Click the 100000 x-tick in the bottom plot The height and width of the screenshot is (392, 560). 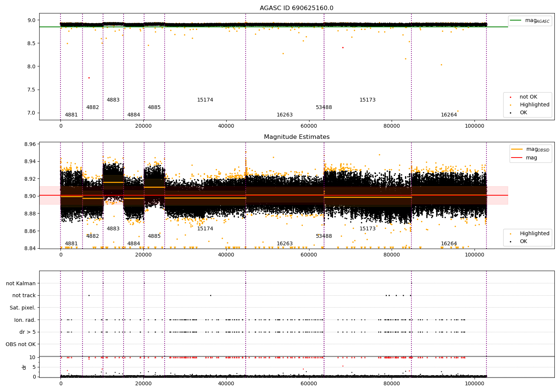[475, 383]
